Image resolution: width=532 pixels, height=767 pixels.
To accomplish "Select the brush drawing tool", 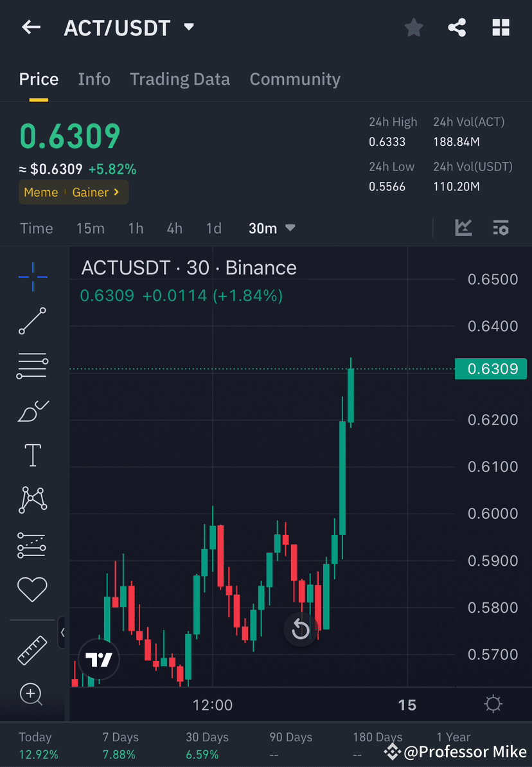I will [32, 410].
